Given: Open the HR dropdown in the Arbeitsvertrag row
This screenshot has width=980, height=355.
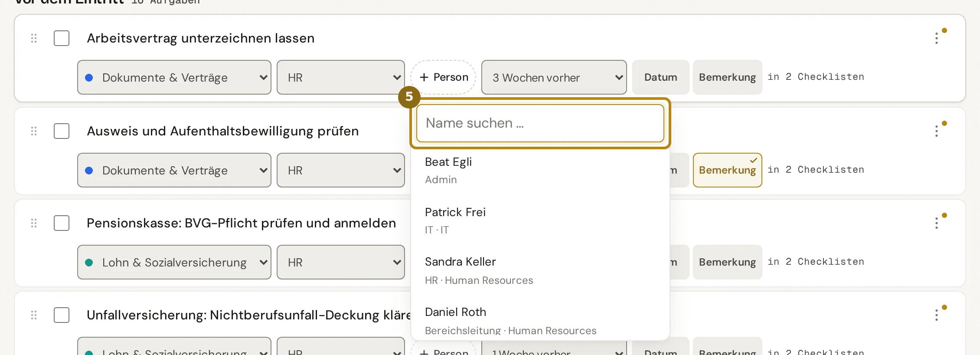Looking at the screenshot, I should 341,77.
